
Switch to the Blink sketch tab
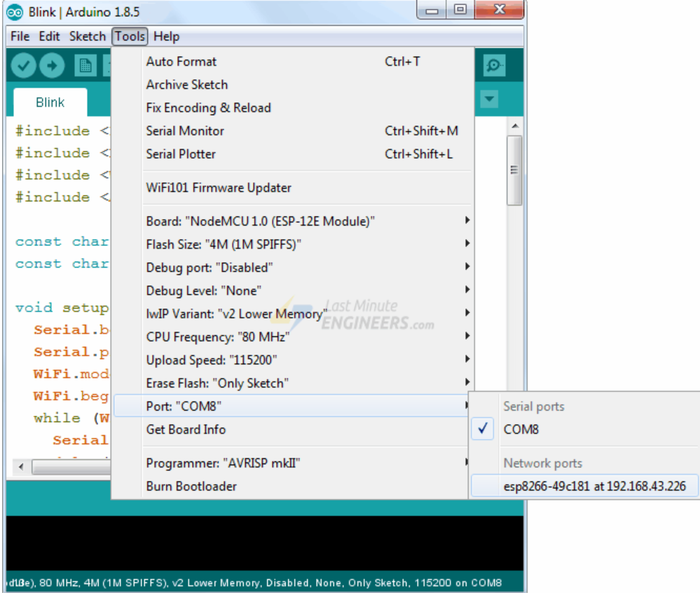coord(50,102)
